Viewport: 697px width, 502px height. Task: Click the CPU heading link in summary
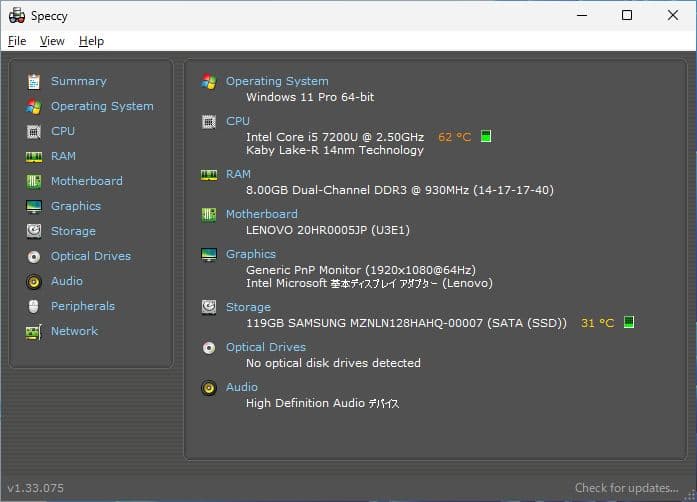(238, 121)
